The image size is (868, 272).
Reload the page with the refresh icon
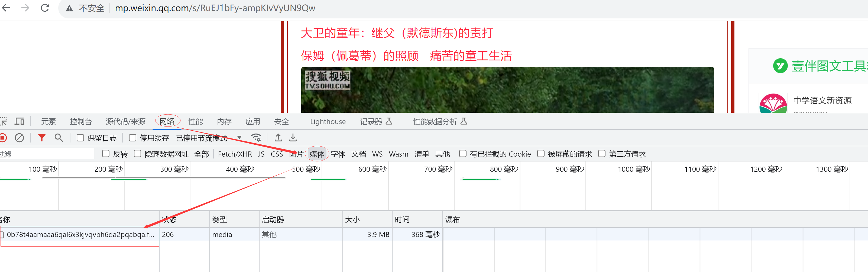click(45, 8)
